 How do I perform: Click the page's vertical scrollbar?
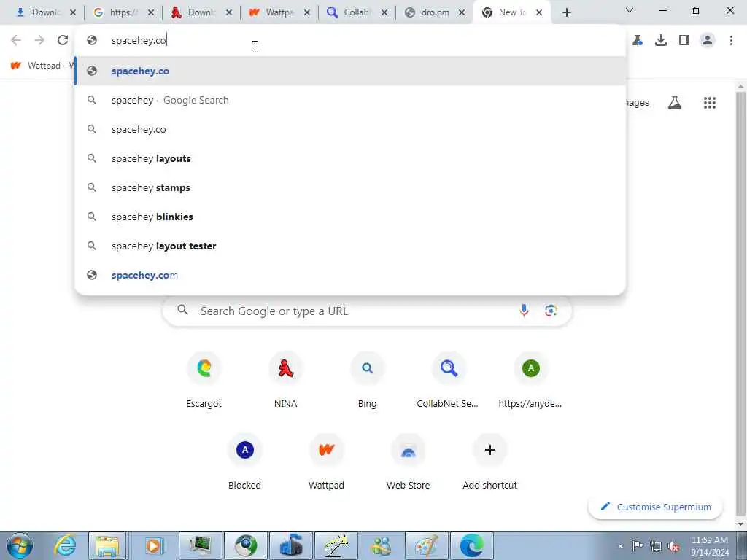pyautogui.click(x=741, y=305)
